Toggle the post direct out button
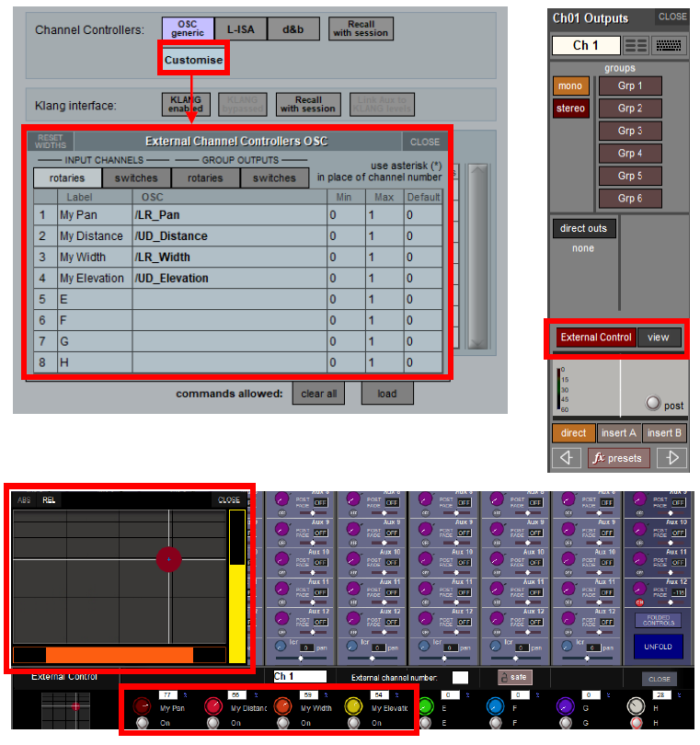 (x=652, y=405)
